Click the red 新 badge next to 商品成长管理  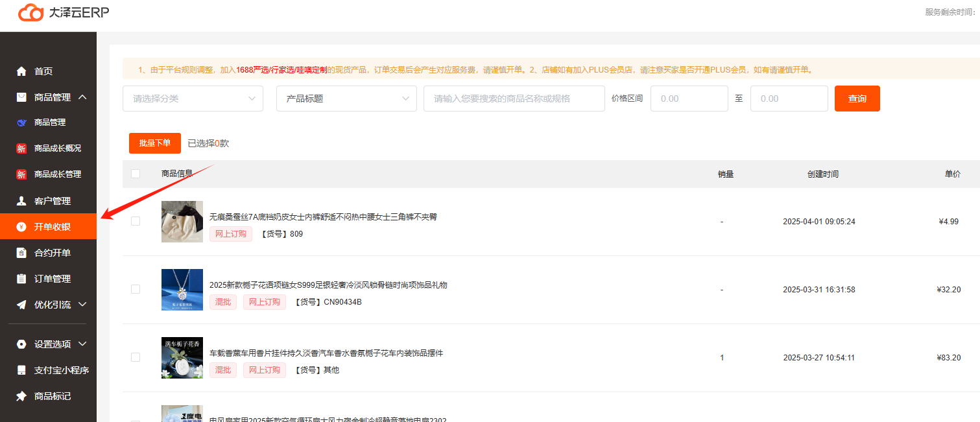tap(21, 174)
